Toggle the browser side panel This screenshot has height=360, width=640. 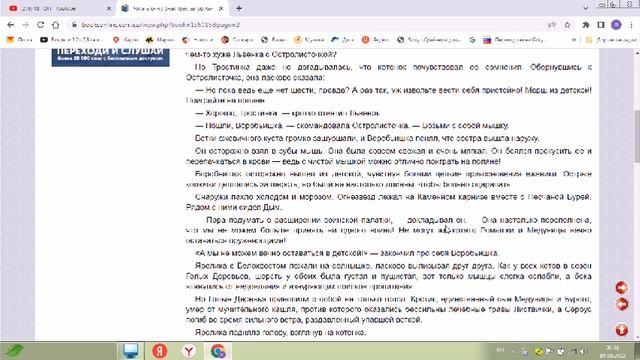(x=601, y=25)
